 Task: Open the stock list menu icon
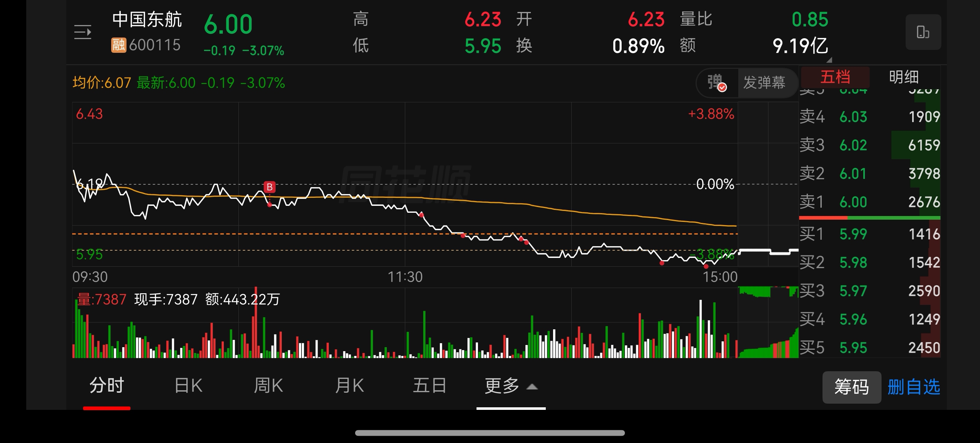tap(82, 32)
